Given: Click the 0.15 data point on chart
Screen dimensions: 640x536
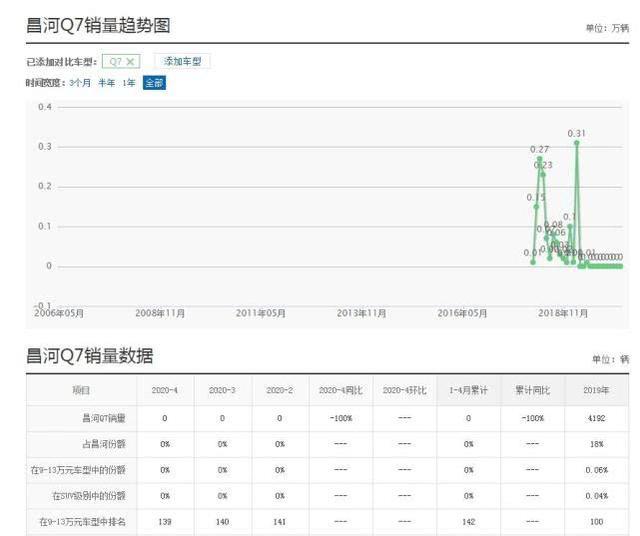Looking at the screenshot, I should 536,207.
